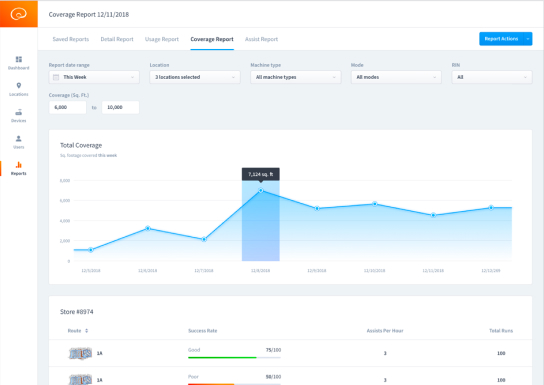Click the Report Actions button
The image size is (544, 385).
(x=501, y=39)
